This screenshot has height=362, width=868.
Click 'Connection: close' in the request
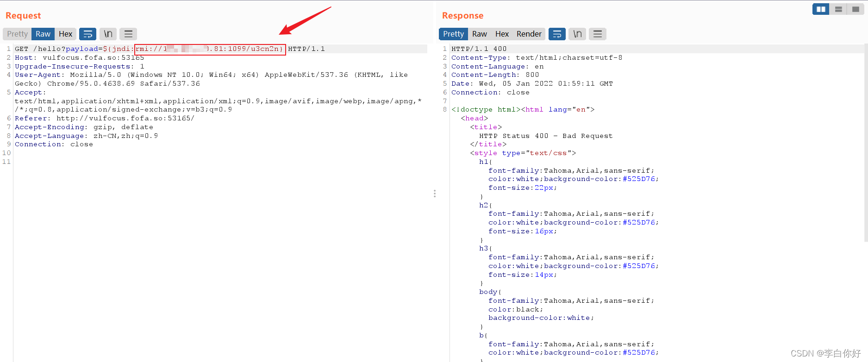(x=54, y=144)
